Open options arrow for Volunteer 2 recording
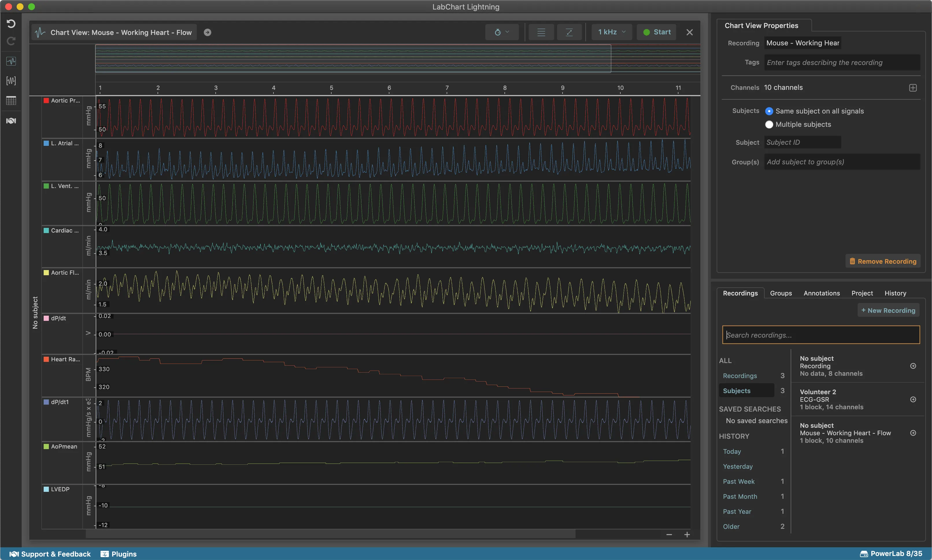 (x=913, y=399)
